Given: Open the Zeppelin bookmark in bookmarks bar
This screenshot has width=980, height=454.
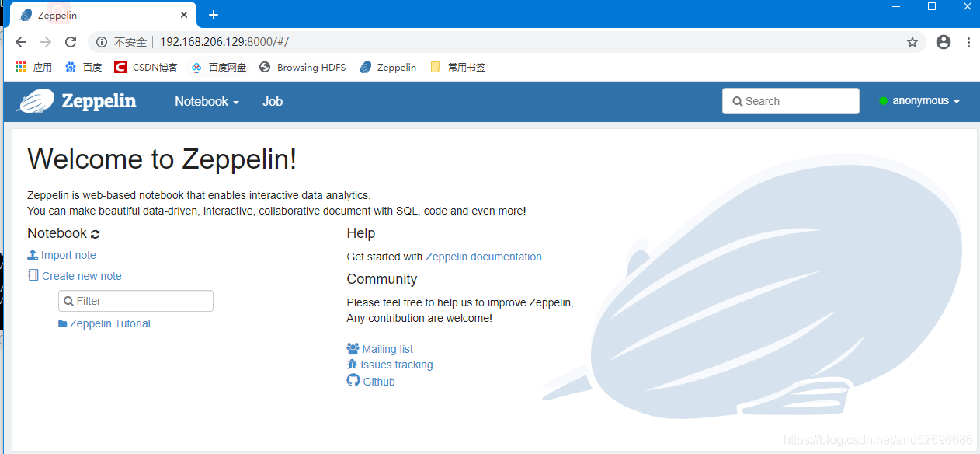Looking at the screenshot, I should point(388,67).
